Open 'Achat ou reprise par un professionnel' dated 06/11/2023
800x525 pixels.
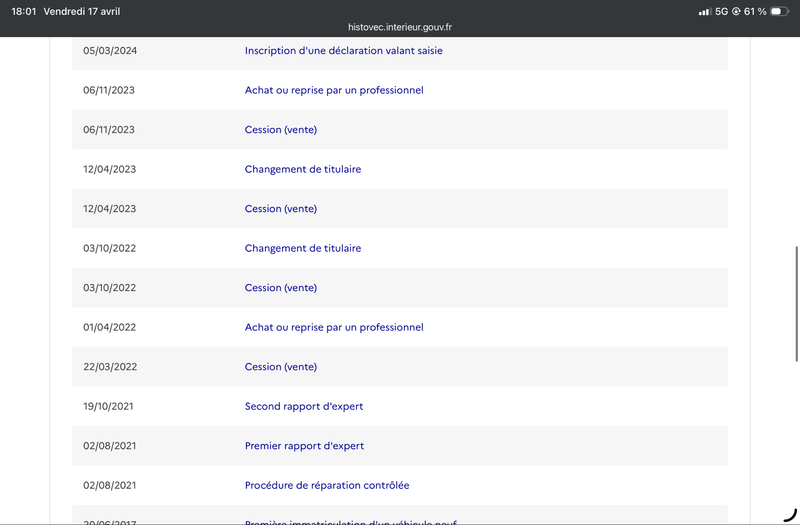click(334, 90)
